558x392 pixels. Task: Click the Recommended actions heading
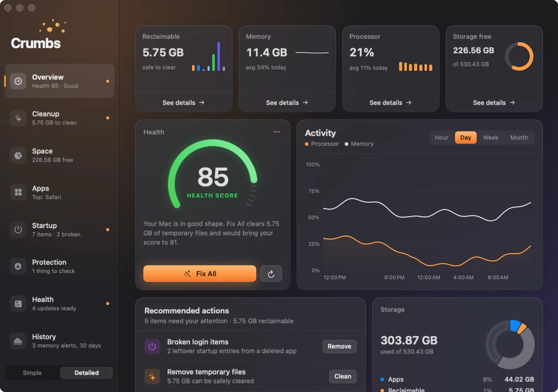187,310
